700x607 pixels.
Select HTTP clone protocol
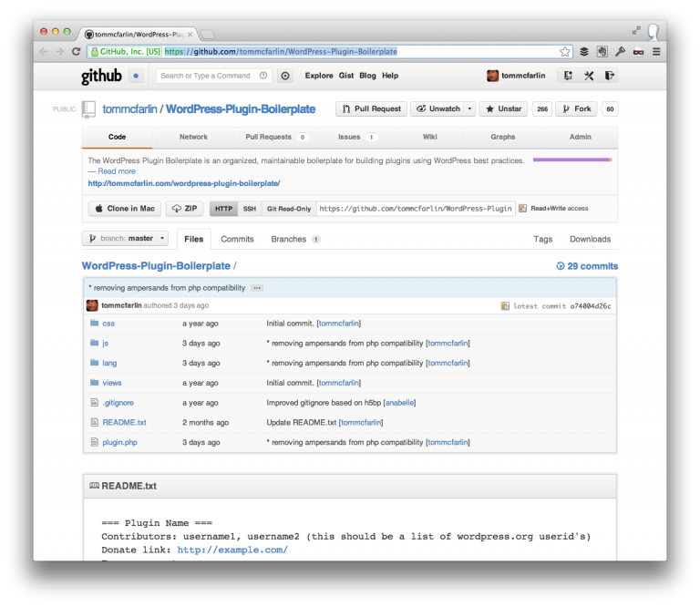[223, 209]
